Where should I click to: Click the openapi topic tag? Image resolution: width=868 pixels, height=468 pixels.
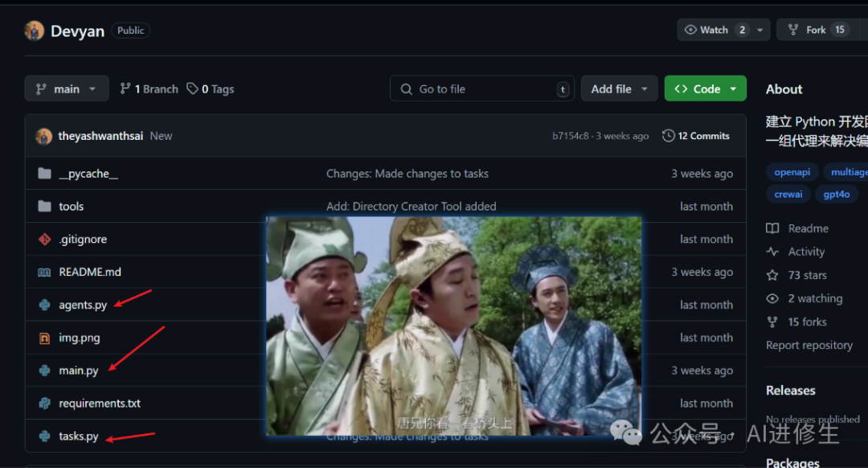tap(792, 172)
